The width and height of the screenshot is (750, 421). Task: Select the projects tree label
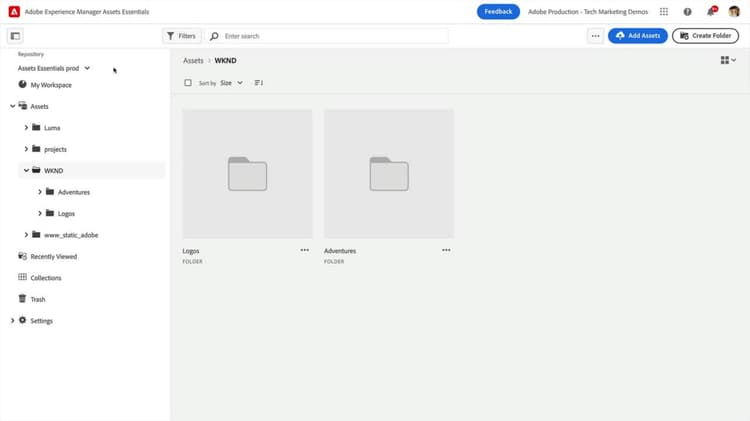pyautogui.click(x=55, y=150)
